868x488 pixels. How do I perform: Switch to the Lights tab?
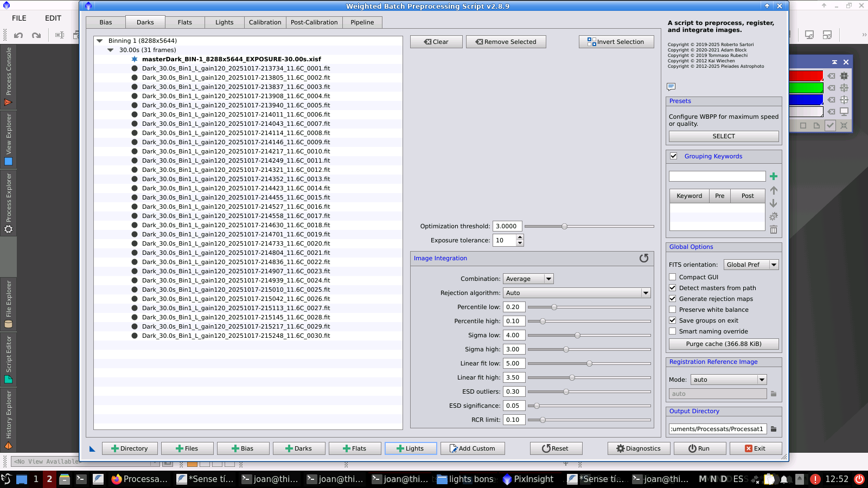[224, 22]
